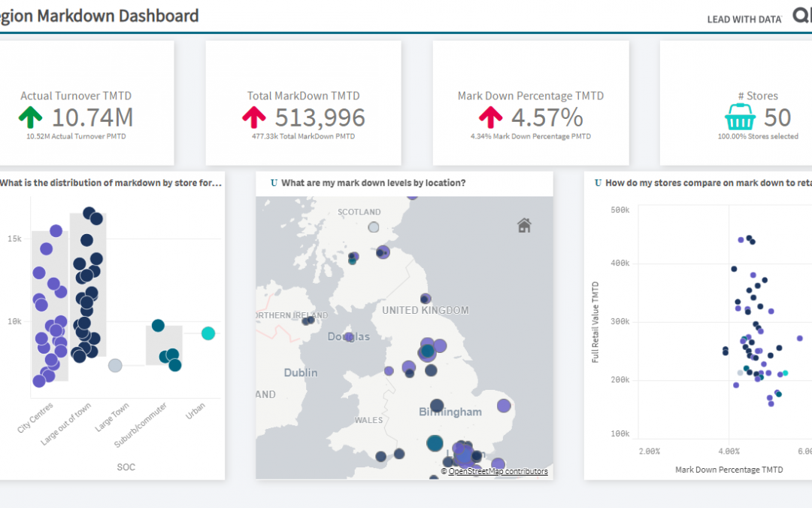Click the LEAD WITH DATA header text
The width and height of the screenshot is (812, 508).
[744, 20]
